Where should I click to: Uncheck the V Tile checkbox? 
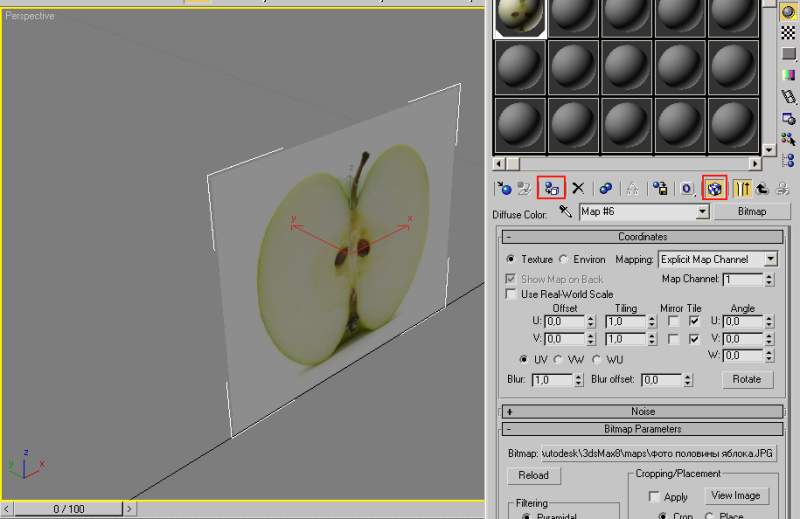[694, 339]
